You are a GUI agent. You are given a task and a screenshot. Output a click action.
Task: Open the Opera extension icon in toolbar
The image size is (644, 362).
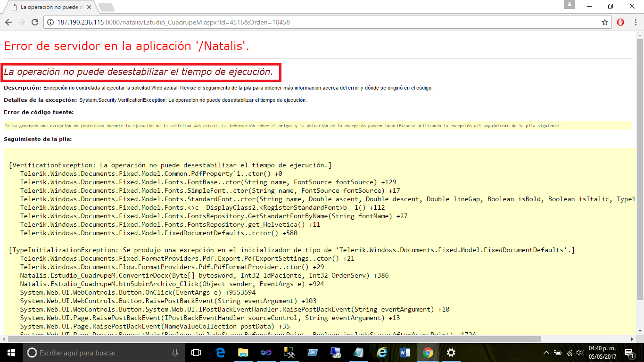coord(620,22)
